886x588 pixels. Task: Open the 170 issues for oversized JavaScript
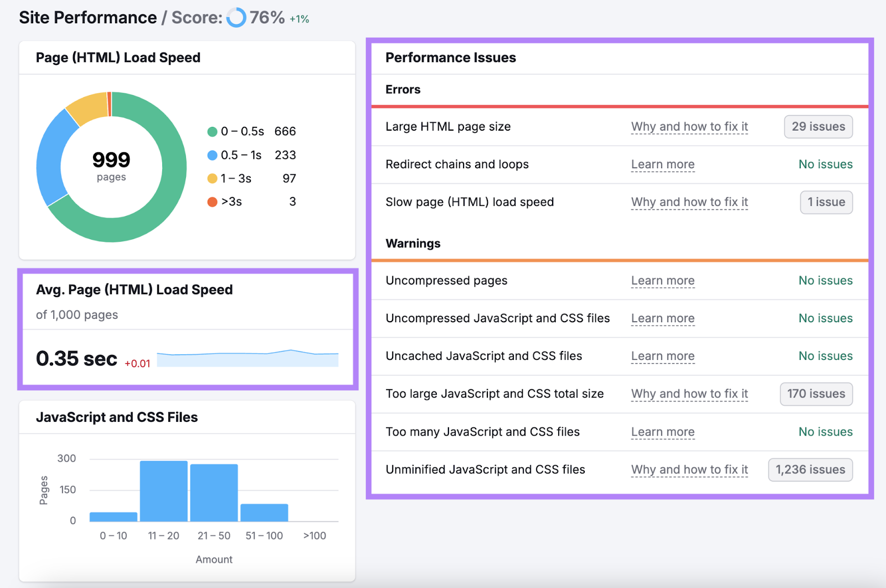(816, 394)
